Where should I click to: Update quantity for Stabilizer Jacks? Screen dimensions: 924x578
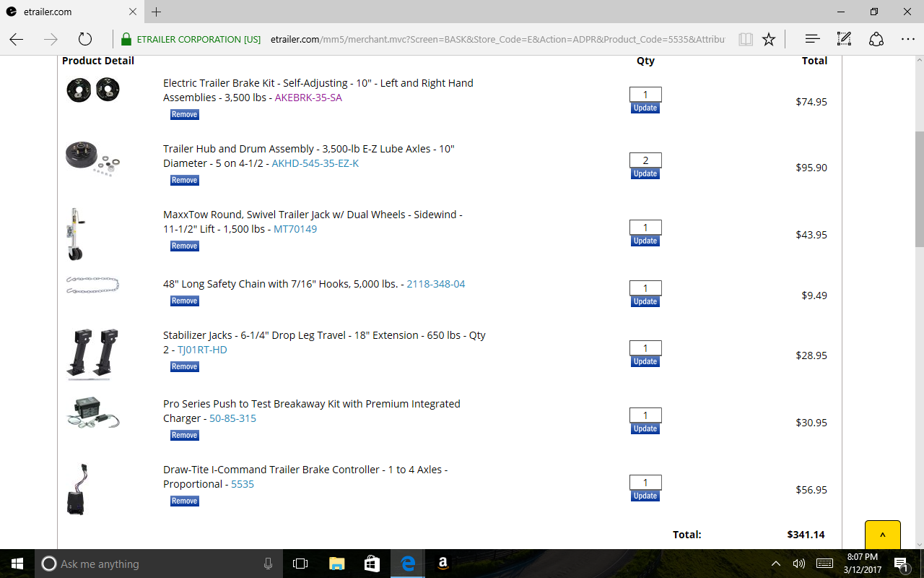645,361
